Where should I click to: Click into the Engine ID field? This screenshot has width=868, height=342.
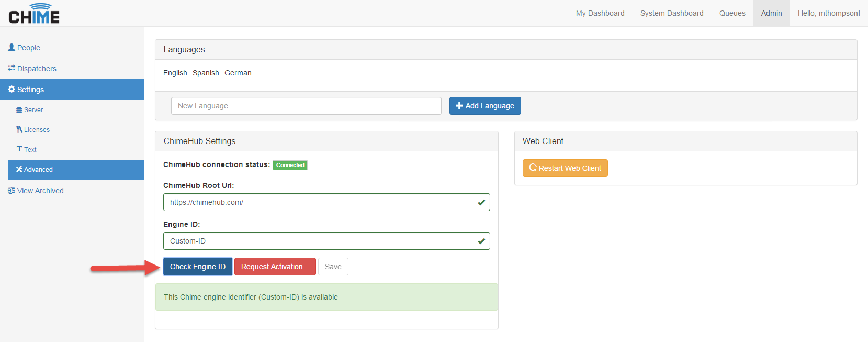click(326, 241)
